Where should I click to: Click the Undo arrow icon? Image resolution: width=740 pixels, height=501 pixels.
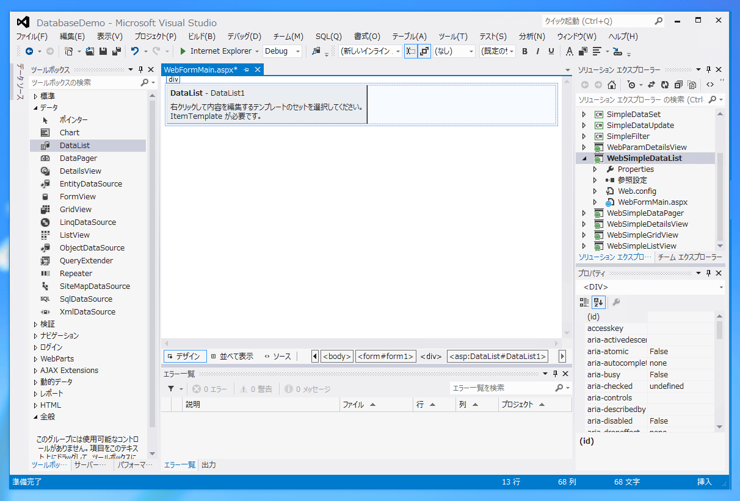click(135, 51)
